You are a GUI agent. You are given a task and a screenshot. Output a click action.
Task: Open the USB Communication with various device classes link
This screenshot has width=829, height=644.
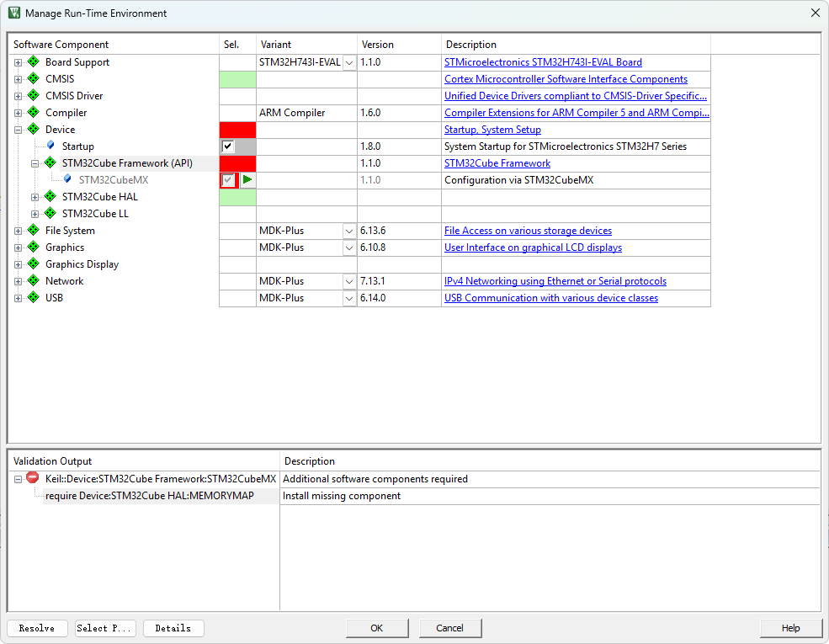(x=551, y=298)
